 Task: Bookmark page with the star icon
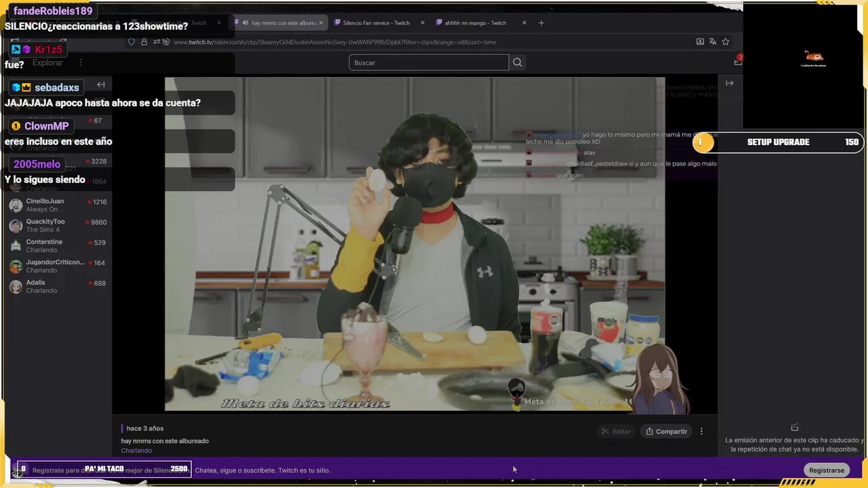pyautogui.click(x=726, y=41)
